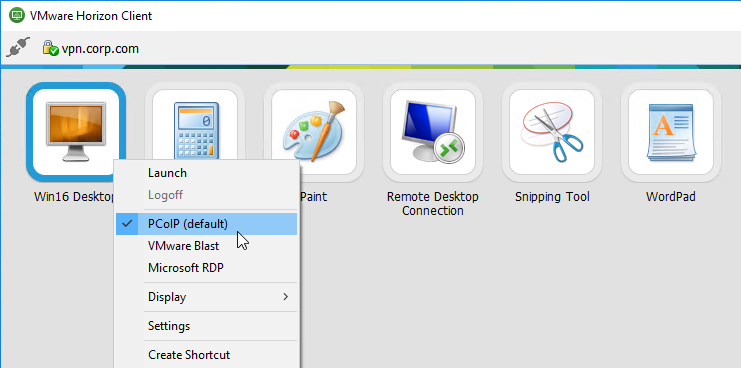
Task: Select the Win16 Desktop monitor icon
Action: [76, 132]
